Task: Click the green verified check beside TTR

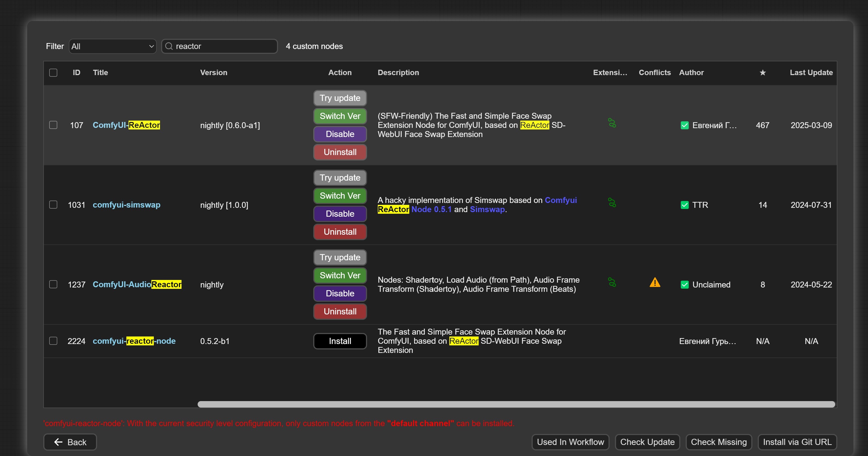Action: click(684, 205)
